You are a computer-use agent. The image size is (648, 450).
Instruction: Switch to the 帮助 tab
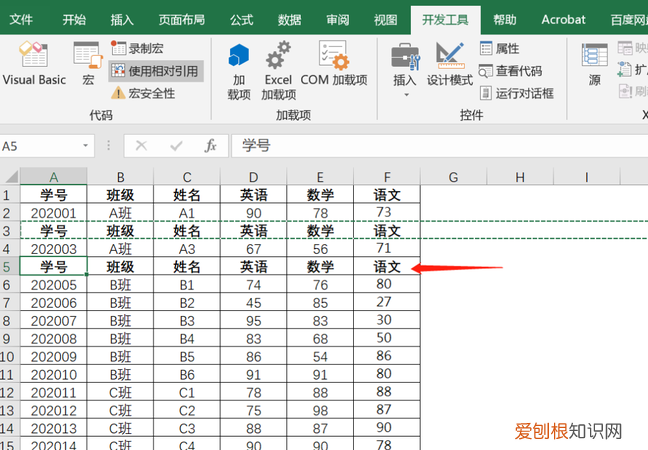pyautogui.click(x=505, y=19)
